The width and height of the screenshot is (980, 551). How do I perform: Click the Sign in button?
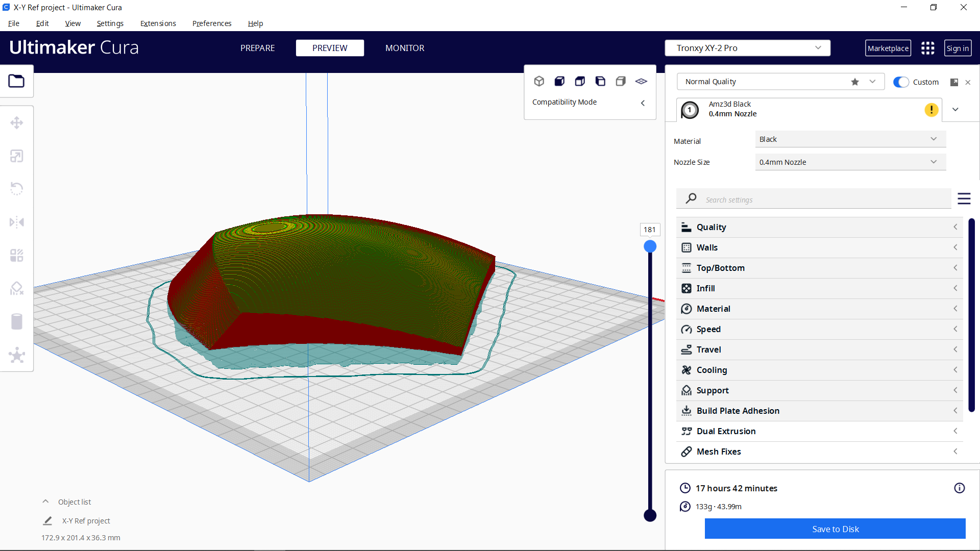click(958, 48)
